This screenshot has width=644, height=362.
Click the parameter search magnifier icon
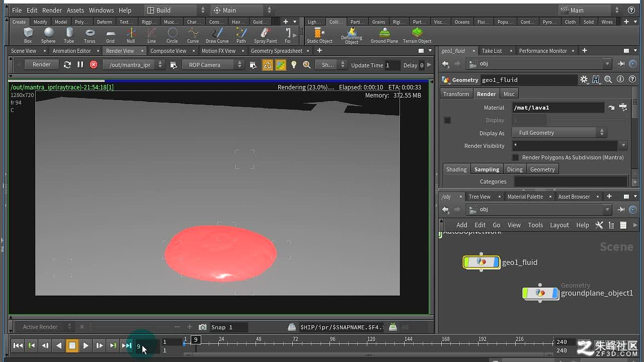(608, 79)
